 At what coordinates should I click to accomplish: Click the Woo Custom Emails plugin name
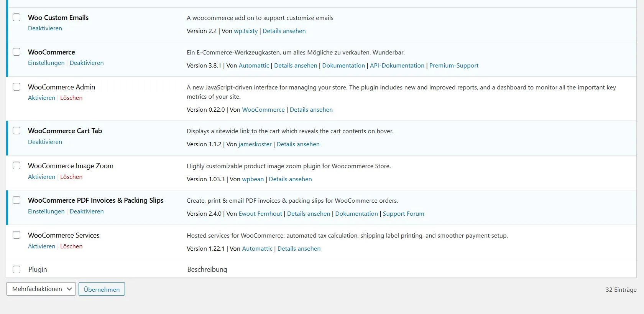point(58,18)
